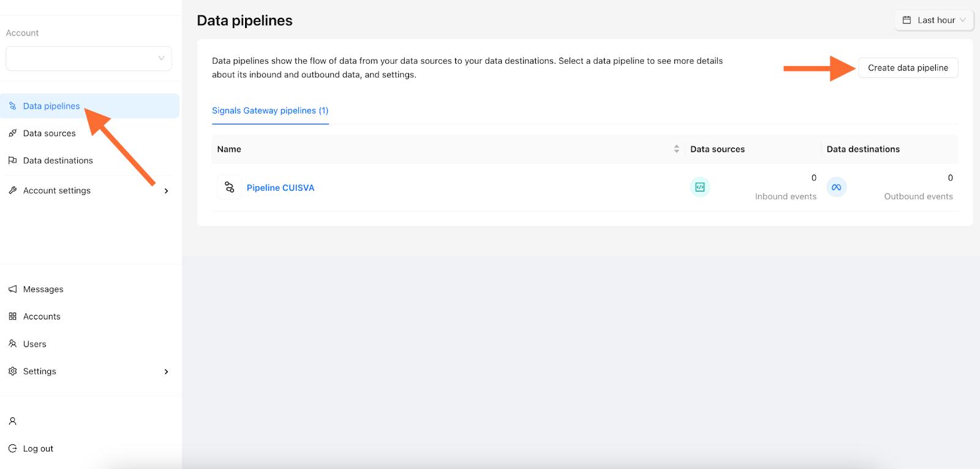This screenshot has width=980, height=469.
Task: Click the user profile icon above Log out
Action: click(12, 421)
